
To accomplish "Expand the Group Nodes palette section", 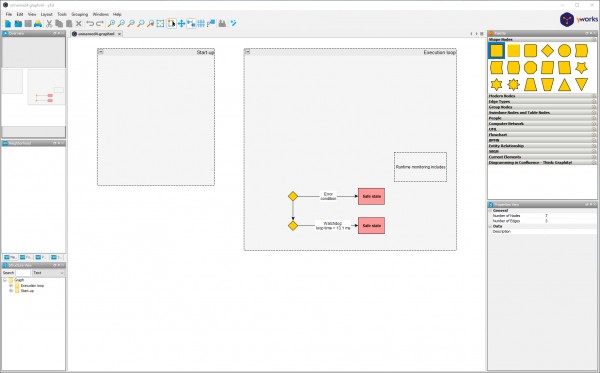I will pyautogui.click(x=542, y=107).
